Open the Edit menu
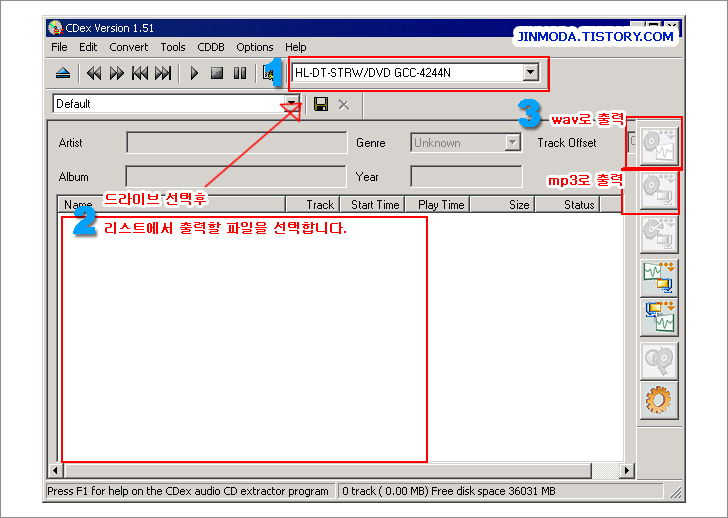This screenshot has width=728, height=518. [88, 47]
